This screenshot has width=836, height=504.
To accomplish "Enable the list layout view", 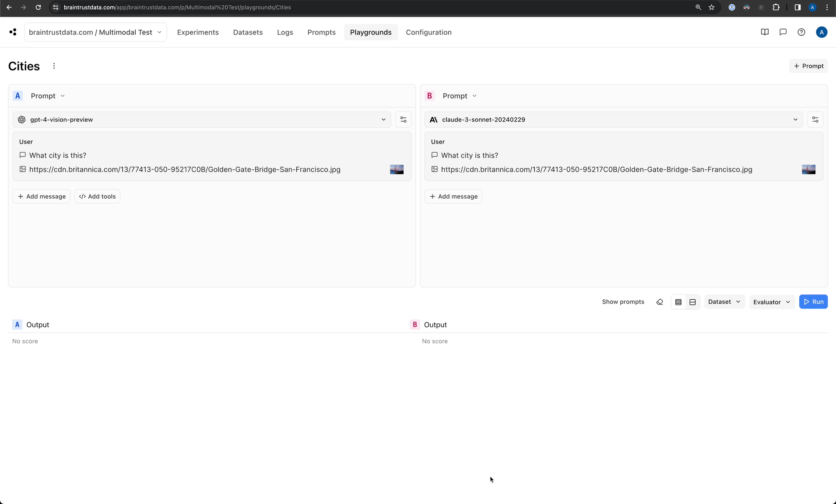I will (678, 302).
